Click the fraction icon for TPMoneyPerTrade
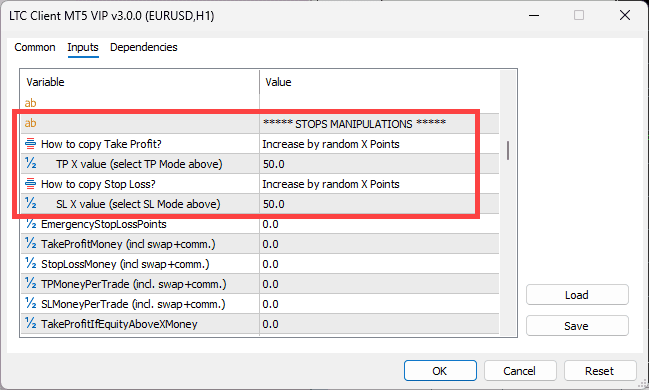This screenshot has height=390, width=649. 31,283
